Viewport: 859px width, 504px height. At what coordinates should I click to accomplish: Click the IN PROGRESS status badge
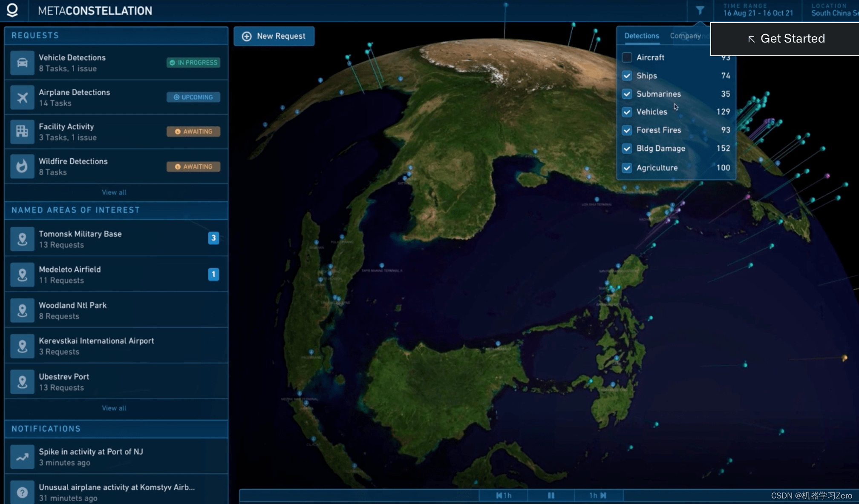(x=193, y=63)
